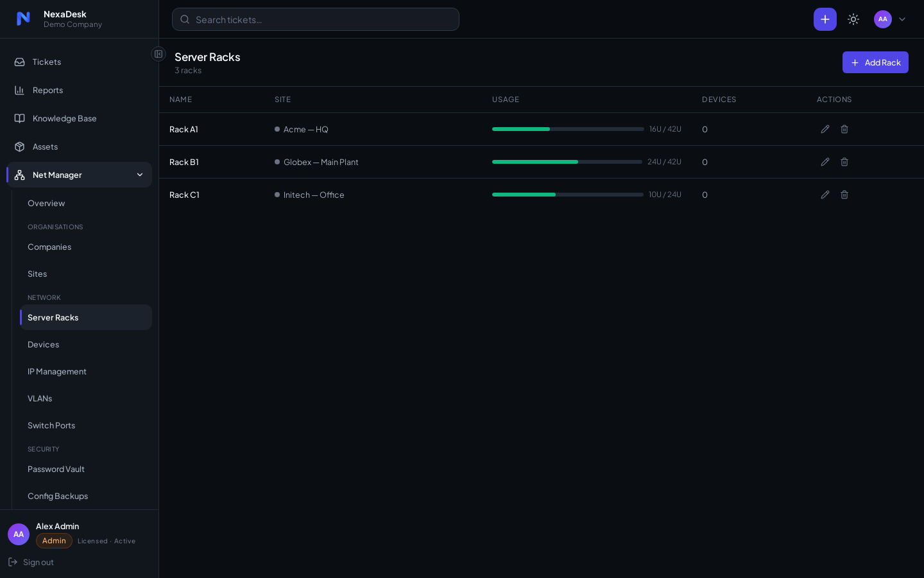The image size is (924, 578).
Task: Click the Sign out arrow icon
Action: click(x=13, y=562)
